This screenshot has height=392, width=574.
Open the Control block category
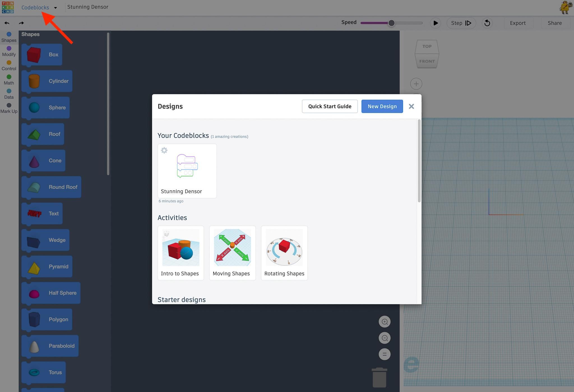(x=9, y=66)
